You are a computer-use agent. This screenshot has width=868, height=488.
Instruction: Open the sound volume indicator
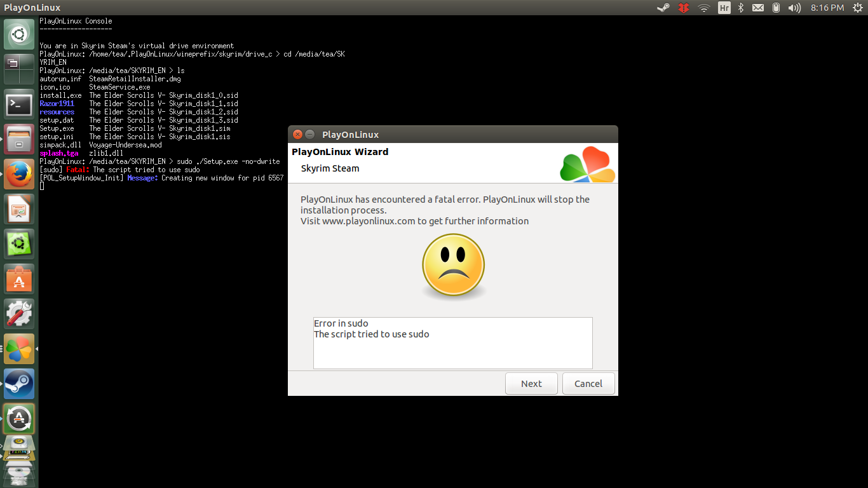[794, 8]
